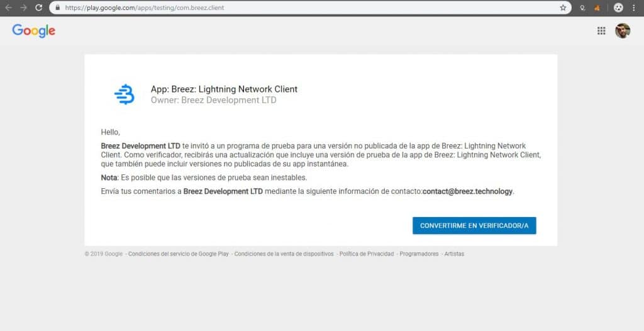This screenshot has width=644, height=331.
Task: Open the Google account profile picture
Action: tap(622, 31)
